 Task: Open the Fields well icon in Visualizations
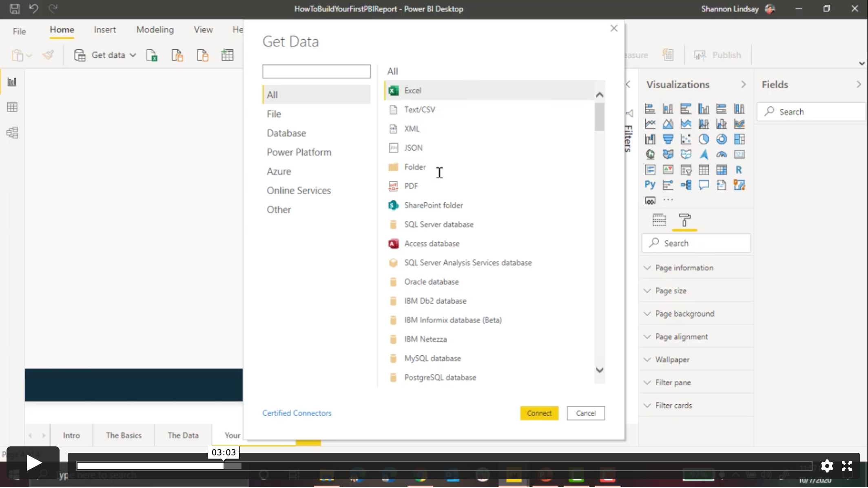(x=659, y=220)
